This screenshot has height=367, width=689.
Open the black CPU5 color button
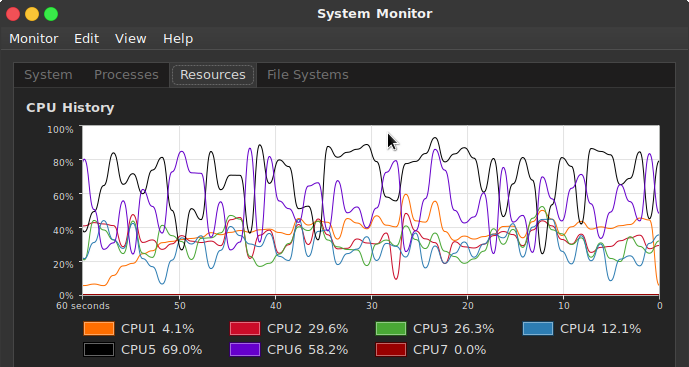click(99, 349)
